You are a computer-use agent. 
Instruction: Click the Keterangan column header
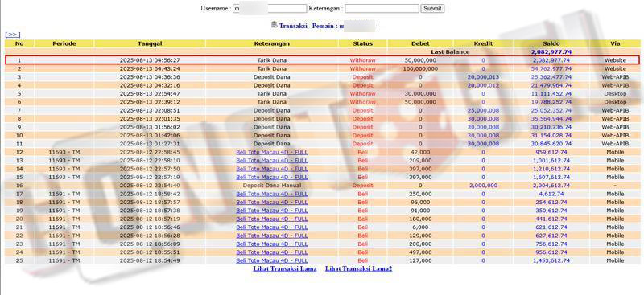tap(272, 43)
